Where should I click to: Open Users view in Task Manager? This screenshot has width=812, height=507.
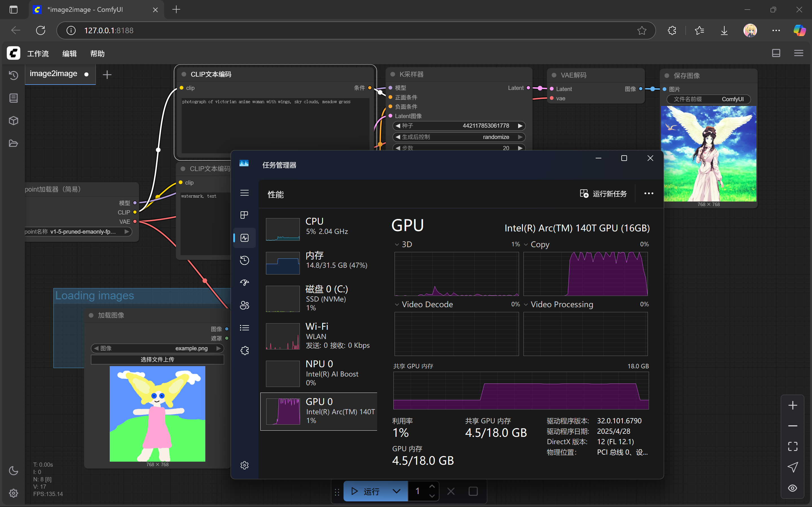pos(245,305)
